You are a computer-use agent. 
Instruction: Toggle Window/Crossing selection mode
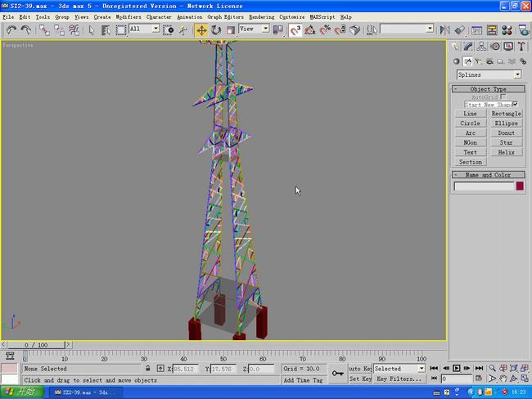coord(169,30)
